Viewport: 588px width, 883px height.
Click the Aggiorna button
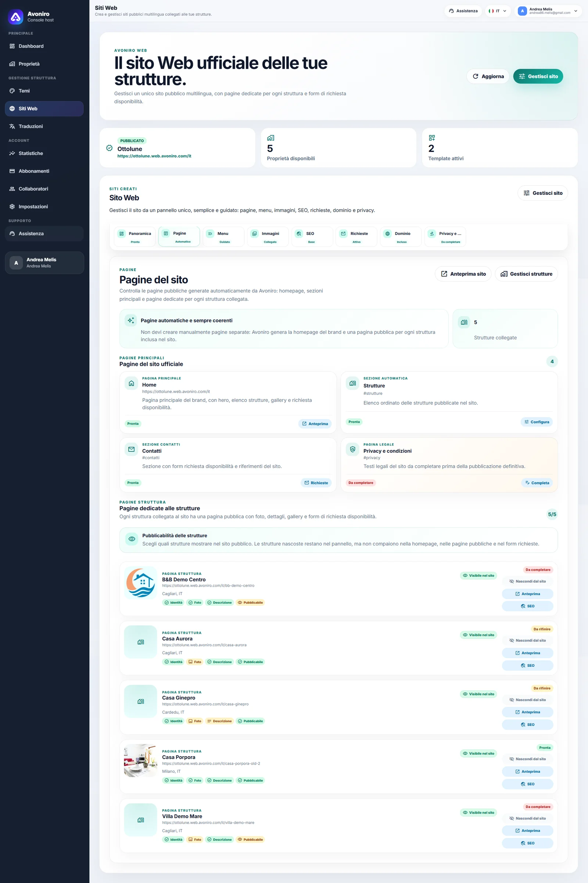[x=488, y=76]
